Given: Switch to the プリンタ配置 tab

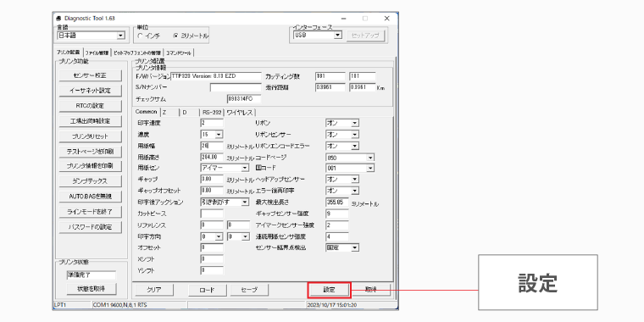Looking at the screenshot, I should 69,53.
